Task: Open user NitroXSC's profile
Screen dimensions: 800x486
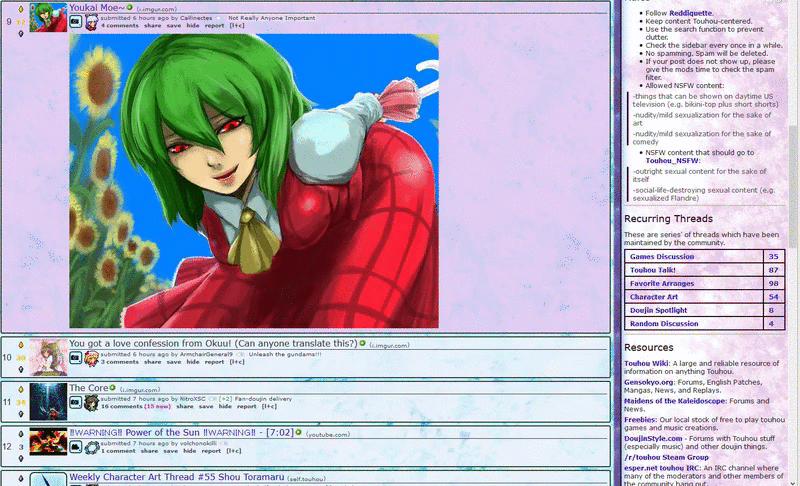Action: coord(192,399)
